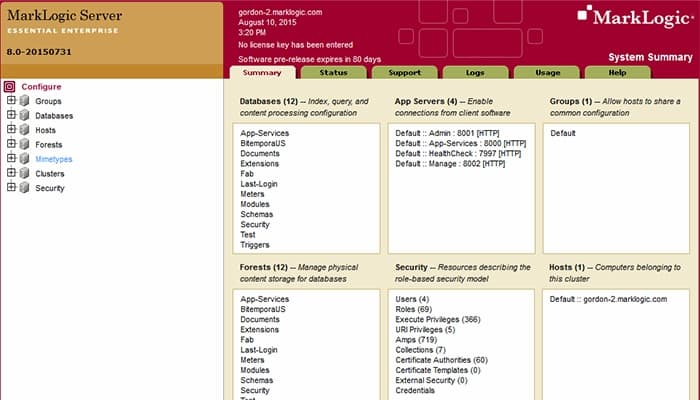
Task: Switch to the Status tab
Action: 333,72
